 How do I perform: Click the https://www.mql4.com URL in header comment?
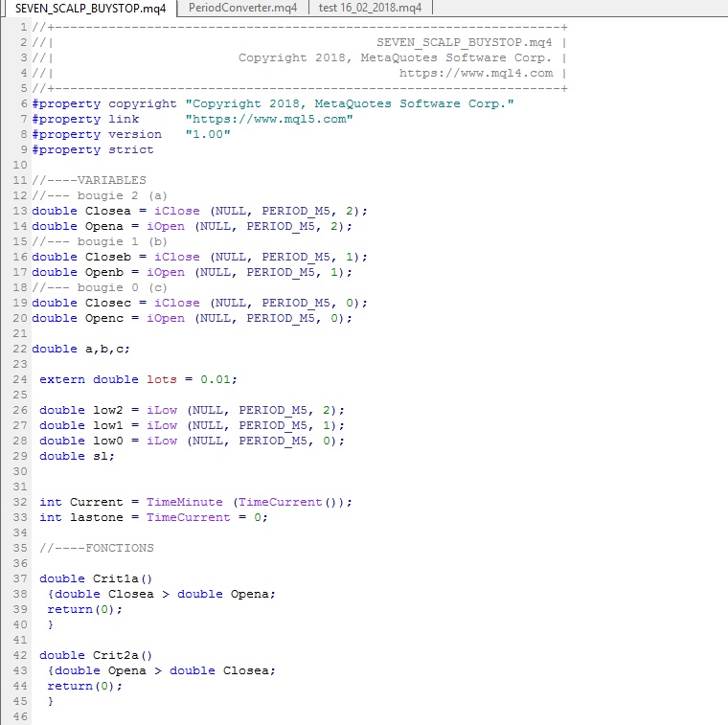click(475, 73)
